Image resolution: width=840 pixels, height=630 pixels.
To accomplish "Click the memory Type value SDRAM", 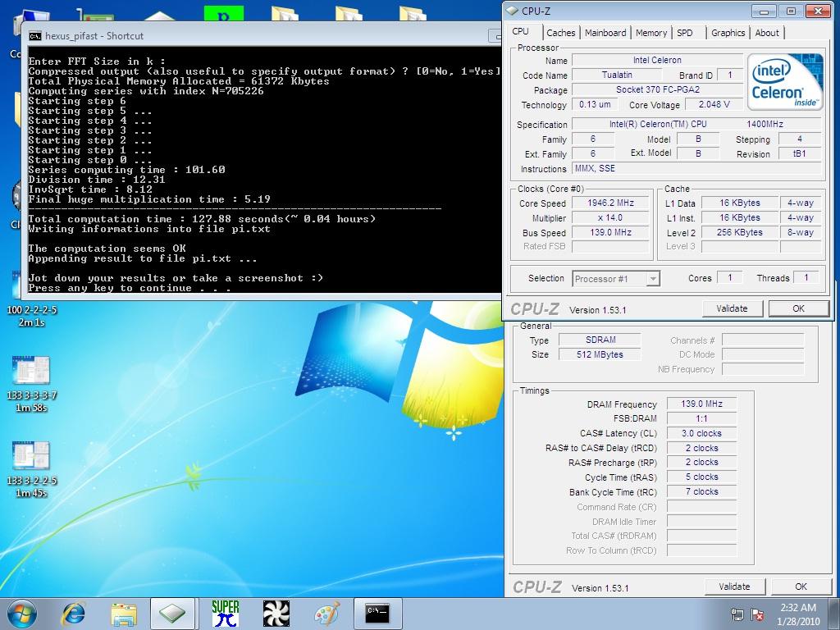I will point(600,340).
